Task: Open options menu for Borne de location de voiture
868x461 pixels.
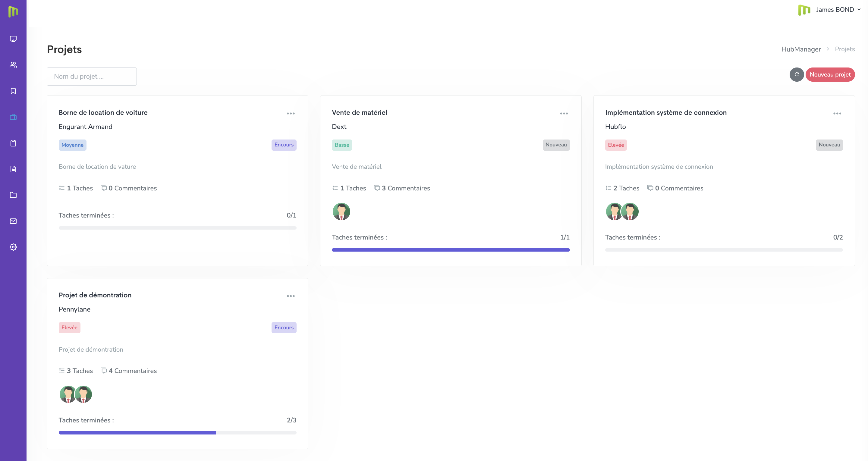Action: click(x=291, y=114)
